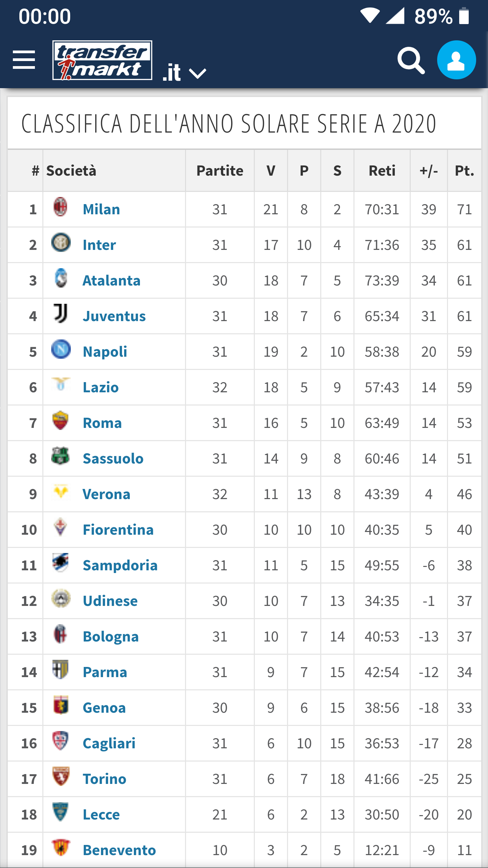The image size is (488, 868).
Task: Select the Pt. column header
Action: [464, 171]
